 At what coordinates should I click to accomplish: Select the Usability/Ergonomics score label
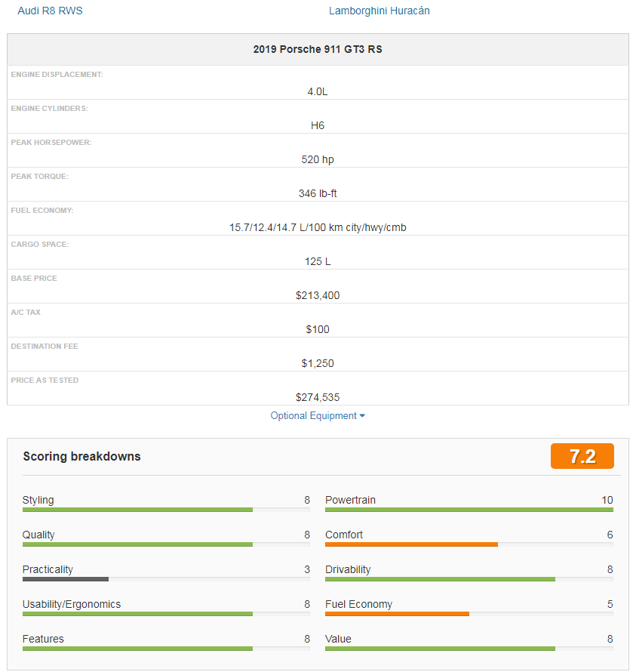[x=72, y=604]
